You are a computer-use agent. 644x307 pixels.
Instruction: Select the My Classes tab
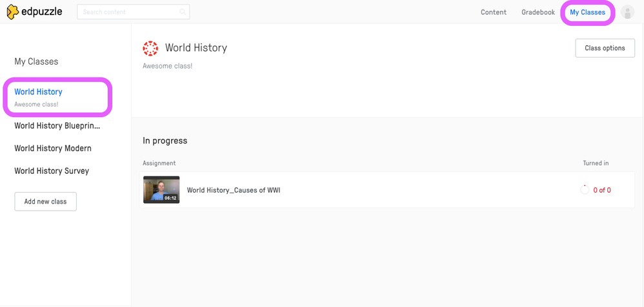[x=587, y=12]
